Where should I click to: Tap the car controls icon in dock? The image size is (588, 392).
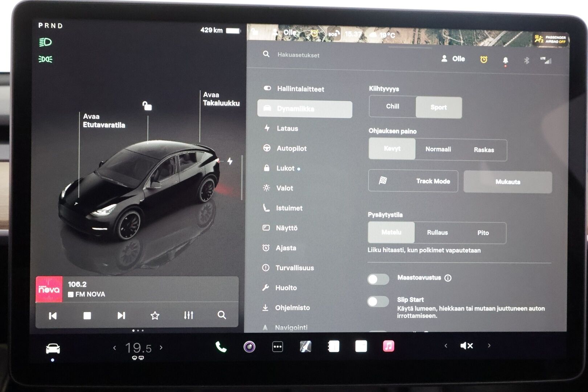coord(53,349)
